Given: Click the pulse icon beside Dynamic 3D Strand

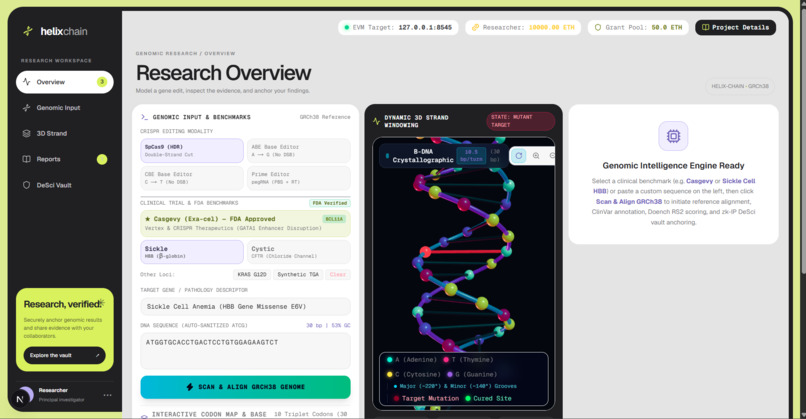Looking at the screenshot, I should [x=376, y=121].
